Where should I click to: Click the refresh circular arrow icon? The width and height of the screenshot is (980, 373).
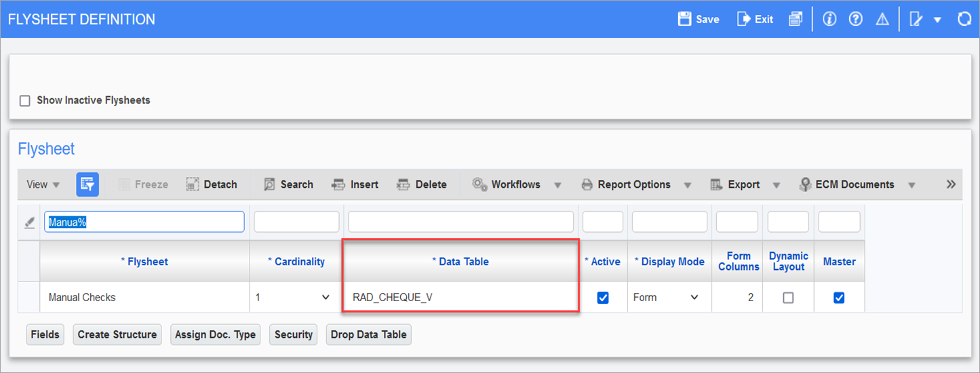[x=964, y=19]
